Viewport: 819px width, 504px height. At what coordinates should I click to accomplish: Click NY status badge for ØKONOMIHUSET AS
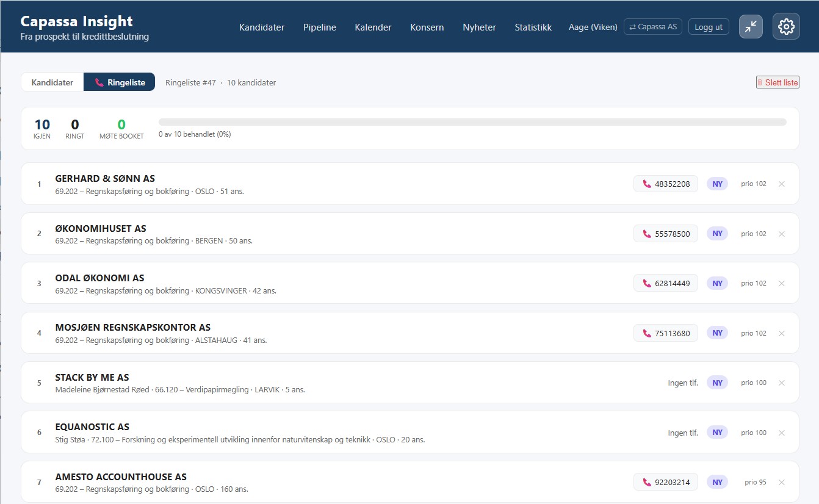tap(717, 234)
